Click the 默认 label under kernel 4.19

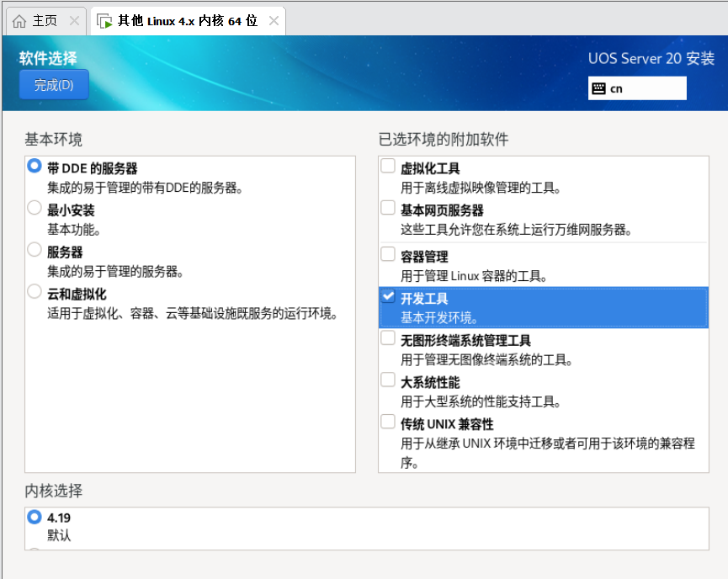pyautogui.click(x=59, y=535)
